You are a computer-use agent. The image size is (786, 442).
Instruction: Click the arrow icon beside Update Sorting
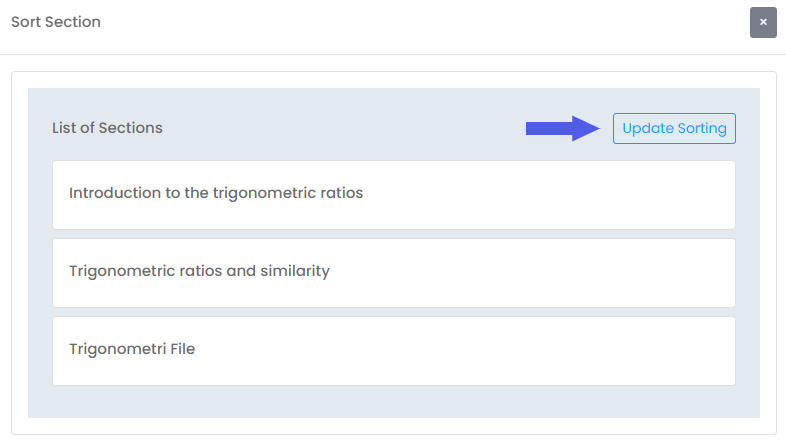click(562, 127)
